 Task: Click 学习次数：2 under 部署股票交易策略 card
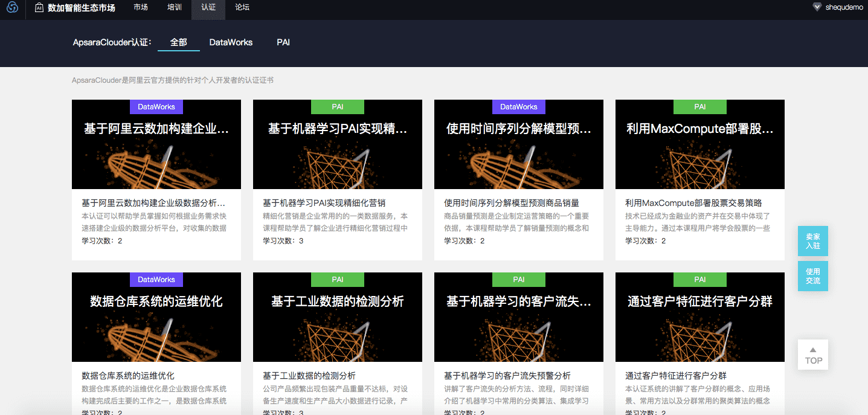(646, 241)
